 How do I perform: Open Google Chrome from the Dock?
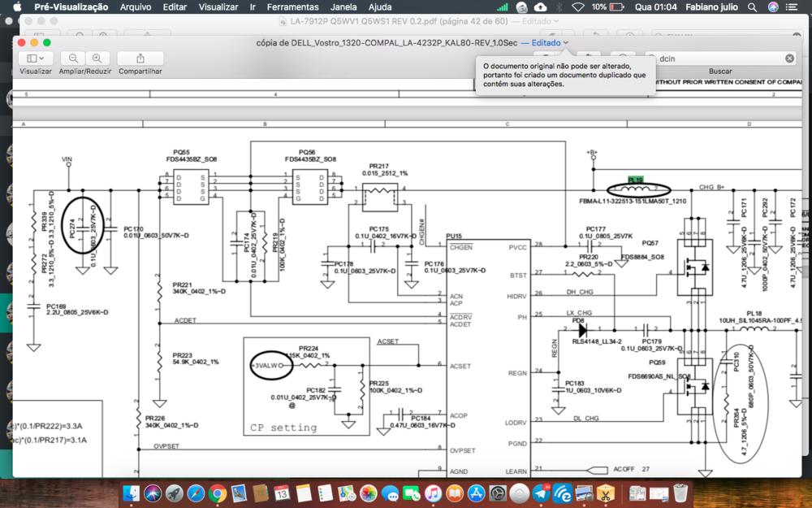coord(217,493)
